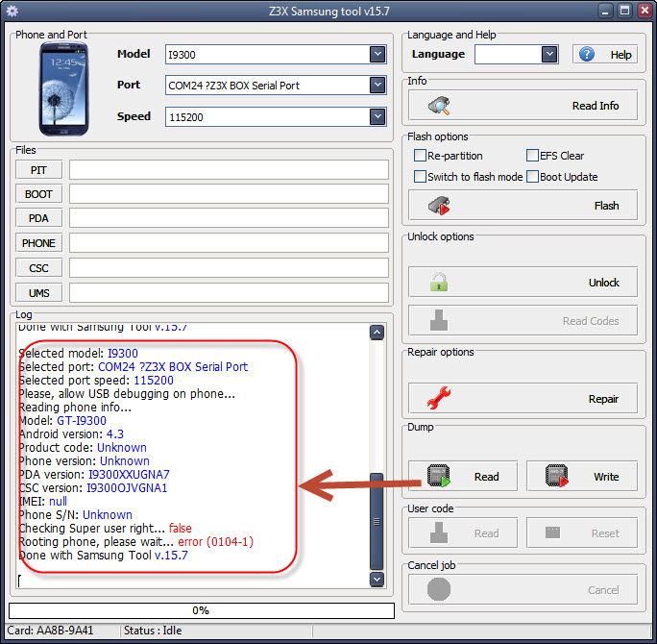657x644 pixels.
Task: Enable the Re-partition checkbox
Action: point(420,155)
